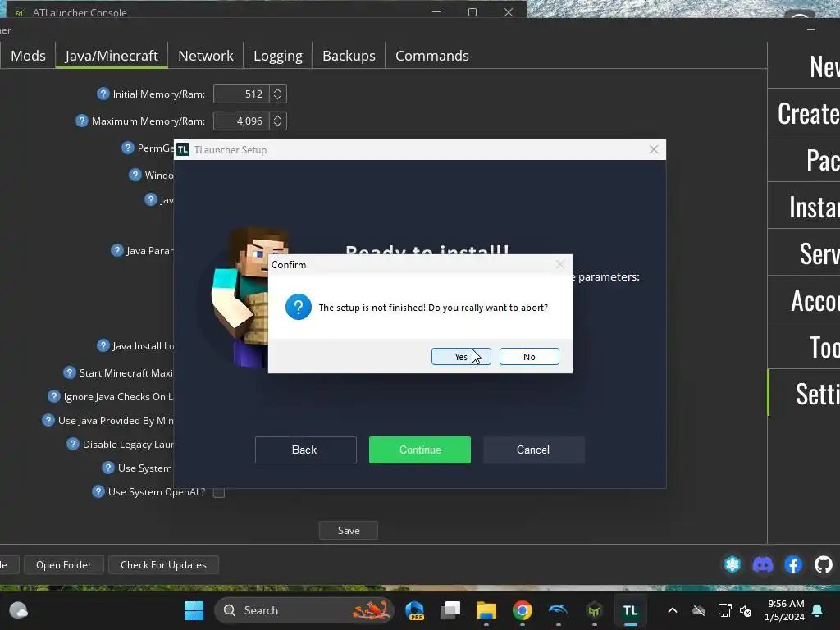The width and height of the screenshot is (840, 630).
Task: Click the Dolphin emulator taskbar icon
Action: 558,610
